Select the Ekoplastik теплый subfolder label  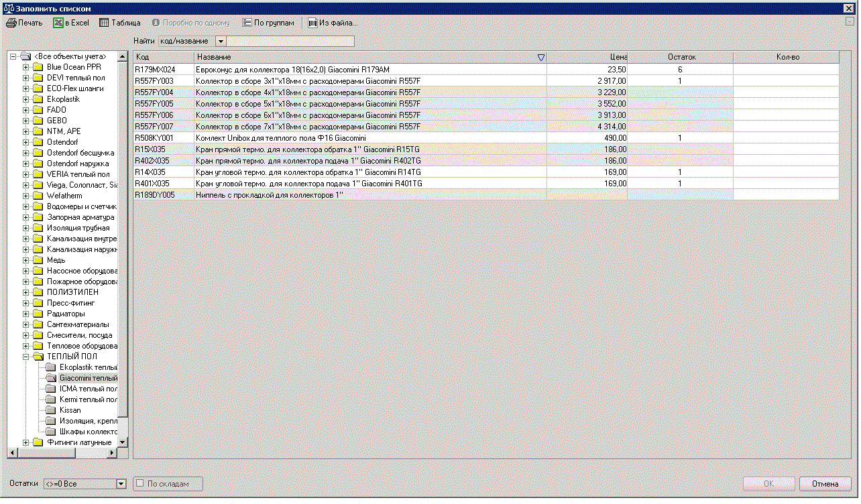pyautogui.click(x=89, y=367)
